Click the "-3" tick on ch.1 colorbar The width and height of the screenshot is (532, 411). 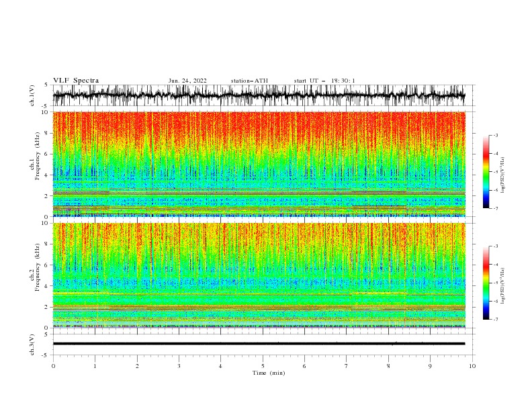pos(495,135)
